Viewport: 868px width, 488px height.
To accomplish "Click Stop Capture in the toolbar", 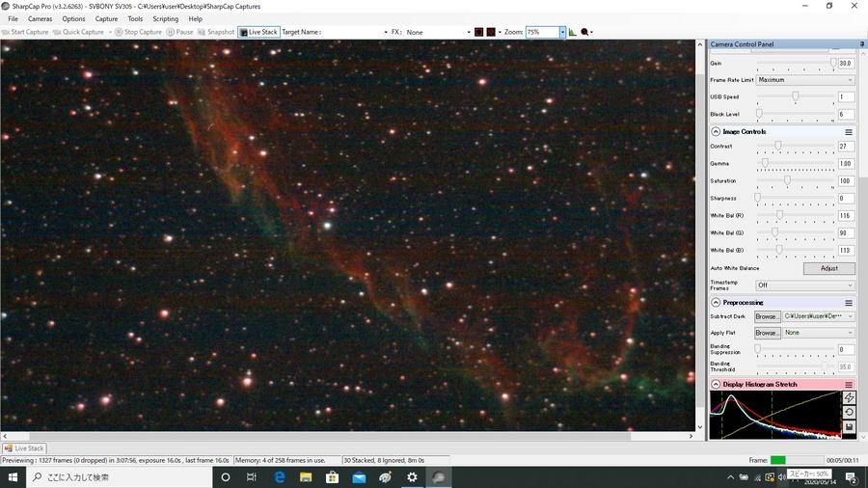I will point(138,32).
